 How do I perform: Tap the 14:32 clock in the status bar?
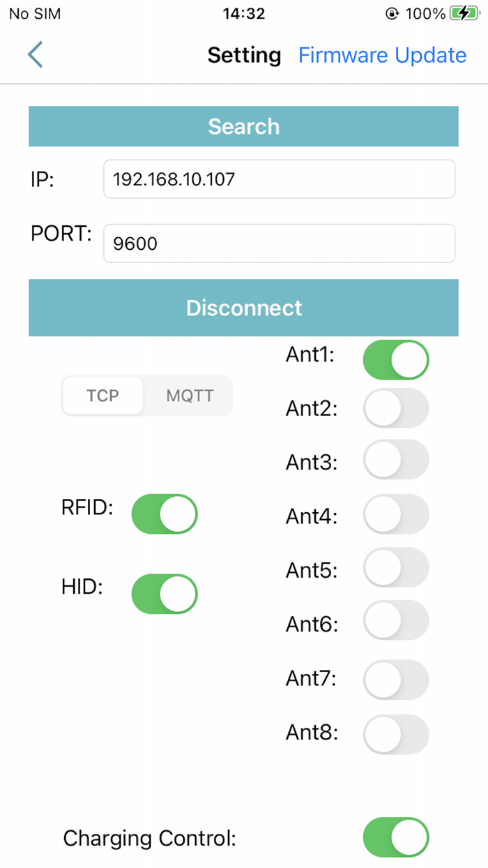click(244, 13)
